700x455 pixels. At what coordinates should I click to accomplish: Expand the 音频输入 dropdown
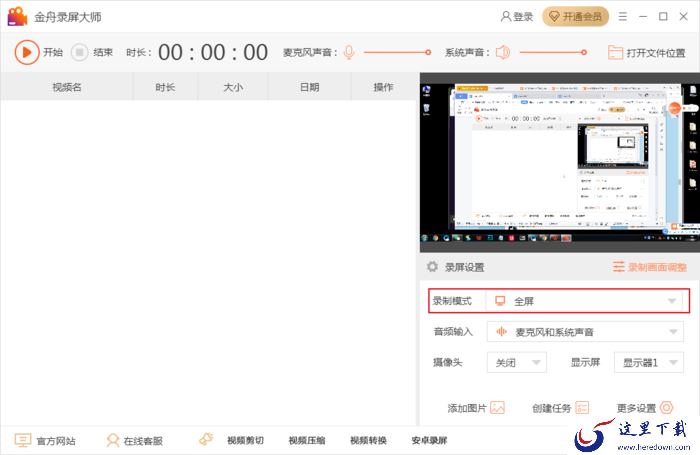(x=585, y=332)
